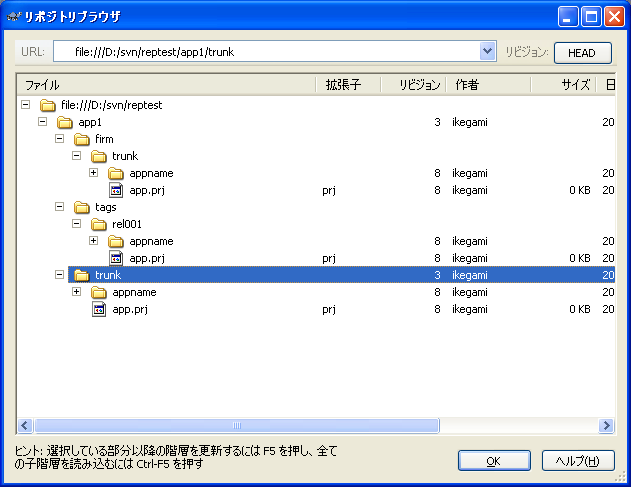This screenshot has width=631, height=487.
Task: Sort by ファイル column header
Action: coord(167,85)
